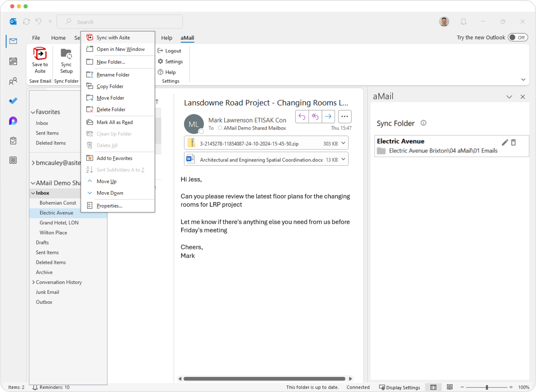The image size is (536, 392).
Task: Expand Conversation History folder
Action: pos(34,282)
